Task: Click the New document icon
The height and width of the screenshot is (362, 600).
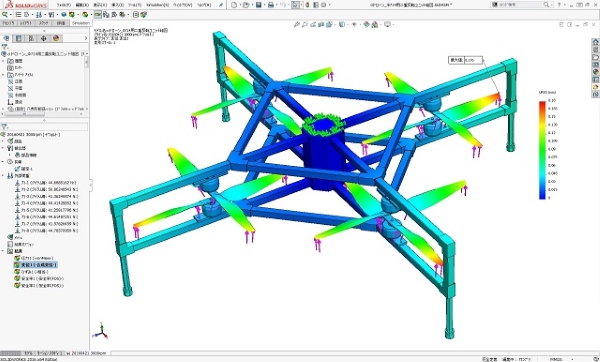Action: [x=234, y=5]
